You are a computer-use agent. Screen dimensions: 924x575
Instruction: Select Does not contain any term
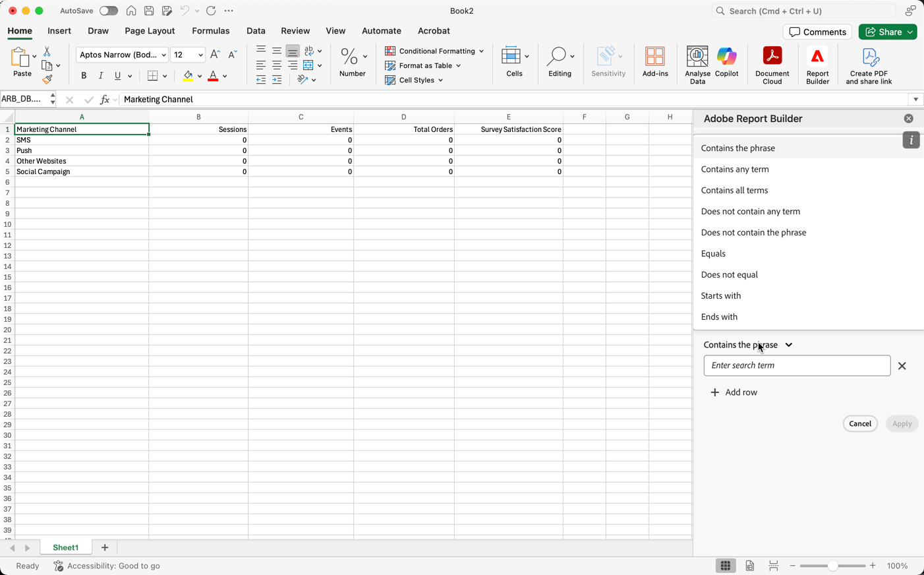(x=808, y=211)
